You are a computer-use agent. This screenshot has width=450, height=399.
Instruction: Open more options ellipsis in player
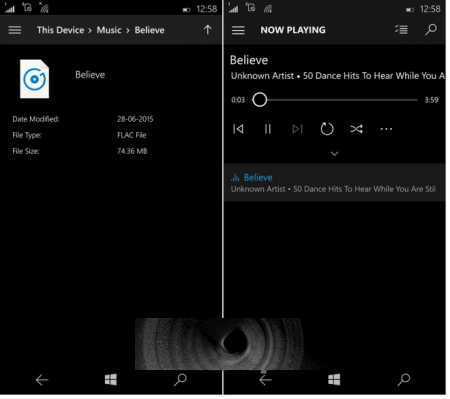click(386, 129)
